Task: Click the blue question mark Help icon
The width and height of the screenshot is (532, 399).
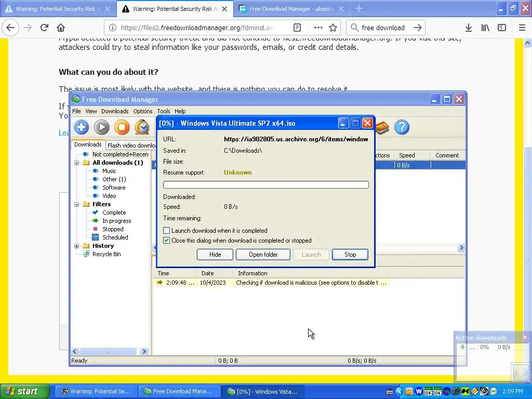Action: pos(402,127)
